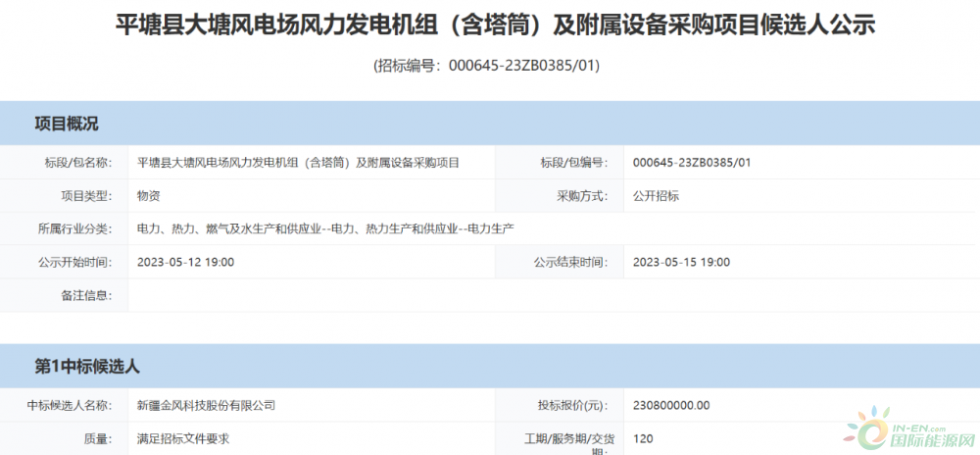Click the 投标报价(元) label
This screenshot has width=980, height=455.
573,406
